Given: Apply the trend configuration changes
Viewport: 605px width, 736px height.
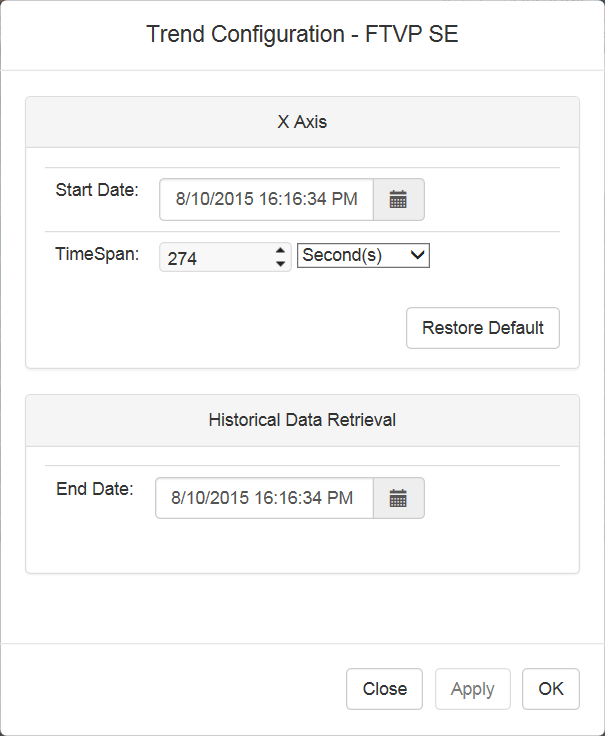Looking at the screenshot, I should pos(473,689).
